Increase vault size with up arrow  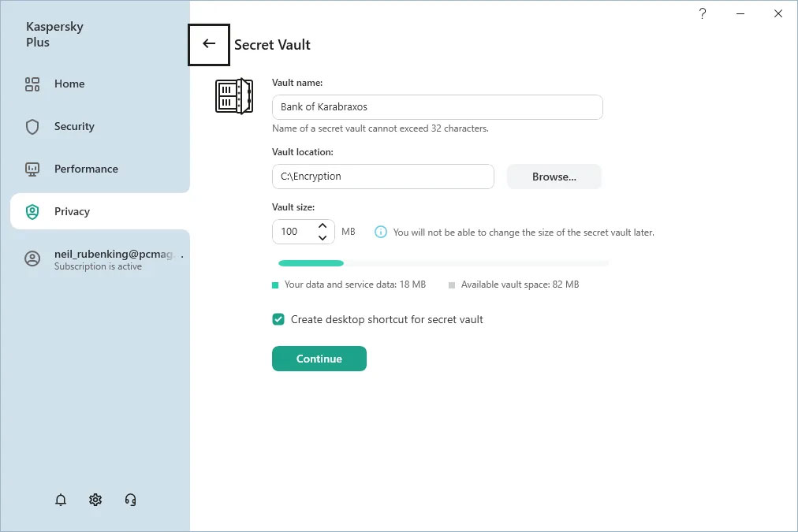323,225
